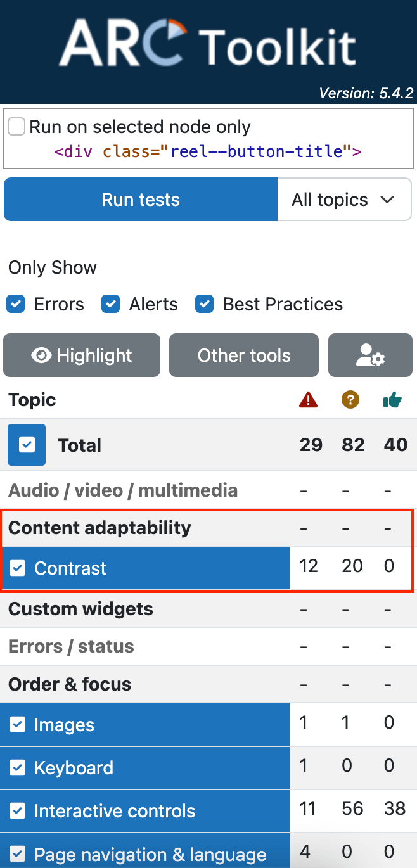Uncheck the Alerts filter checkbox
The width and height of the screenshot is (417, 868).
[x=111, y=304]
